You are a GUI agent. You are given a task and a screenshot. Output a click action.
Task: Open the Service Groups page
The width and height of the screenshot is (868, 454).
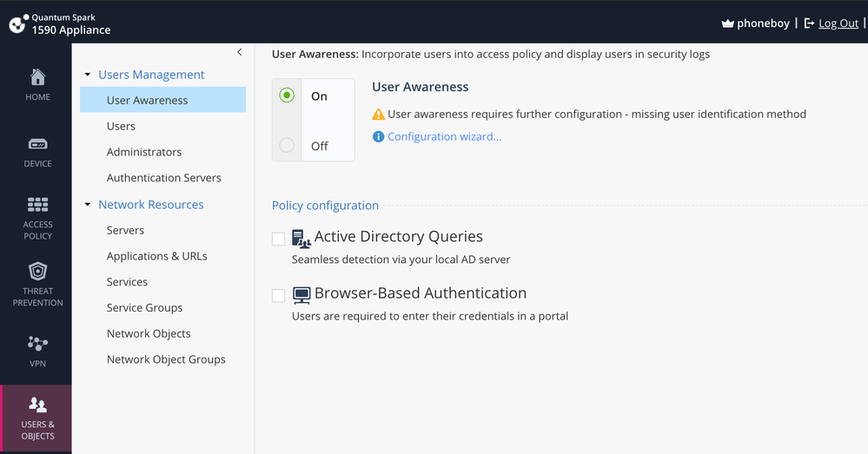144,307
